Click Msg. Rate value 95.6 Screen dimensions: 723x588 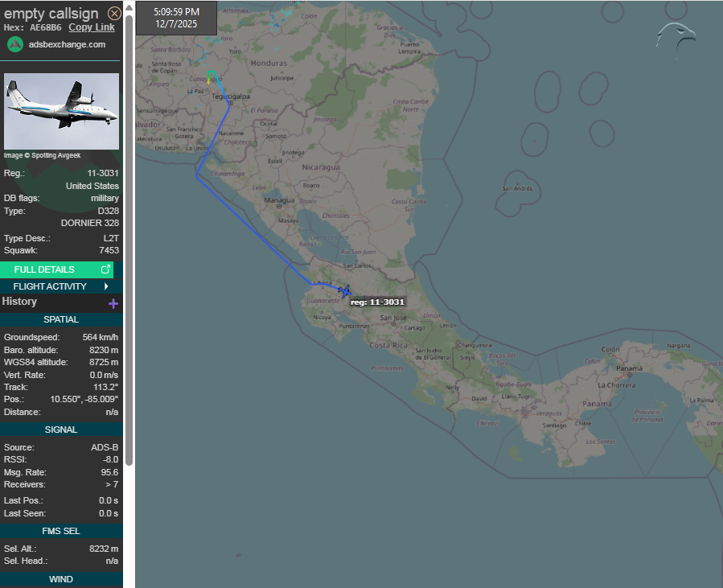109,472
